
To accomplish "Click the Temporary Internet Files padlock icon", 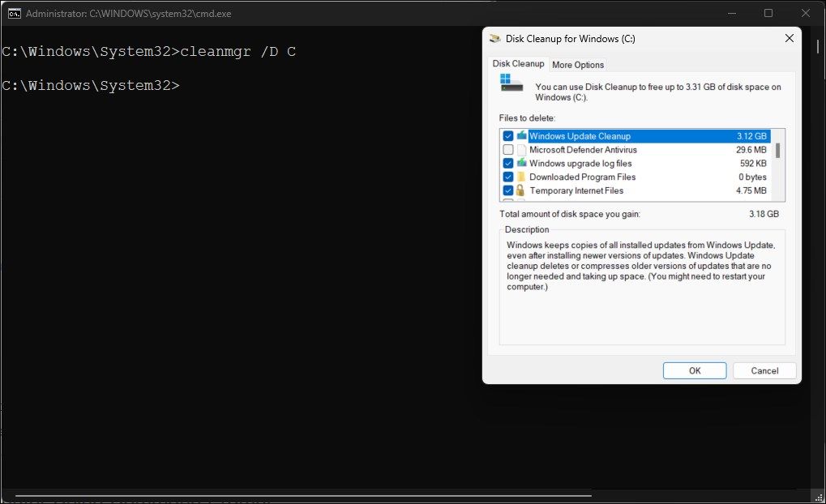I will pos(520,190).
